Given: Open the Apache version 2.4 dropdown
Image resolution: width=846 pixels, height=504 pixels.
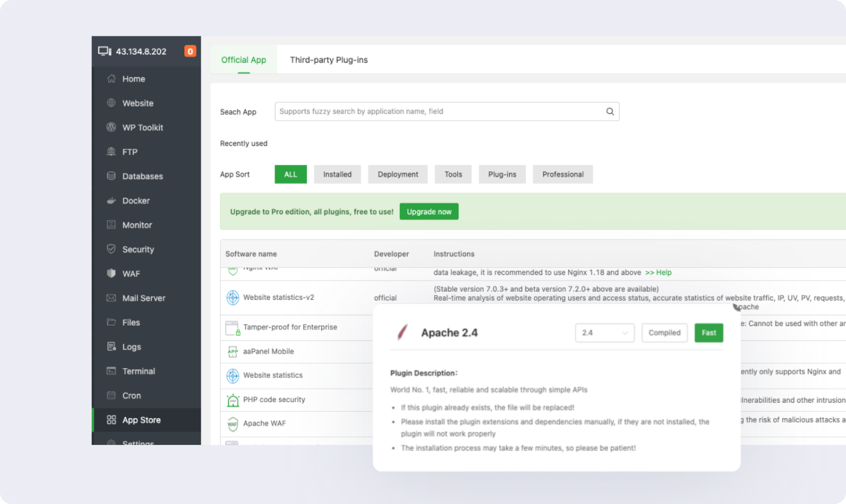Looking at the screenshot, I should (604, 333).
